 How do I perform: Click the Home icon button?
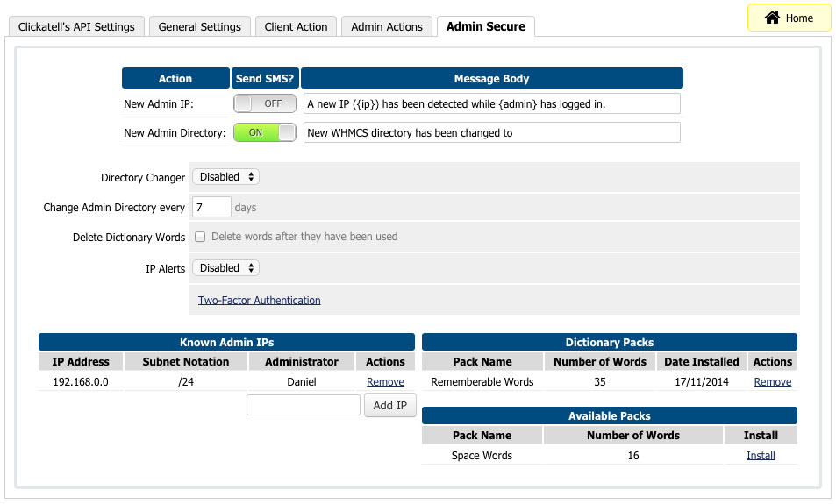coord(788,18)
